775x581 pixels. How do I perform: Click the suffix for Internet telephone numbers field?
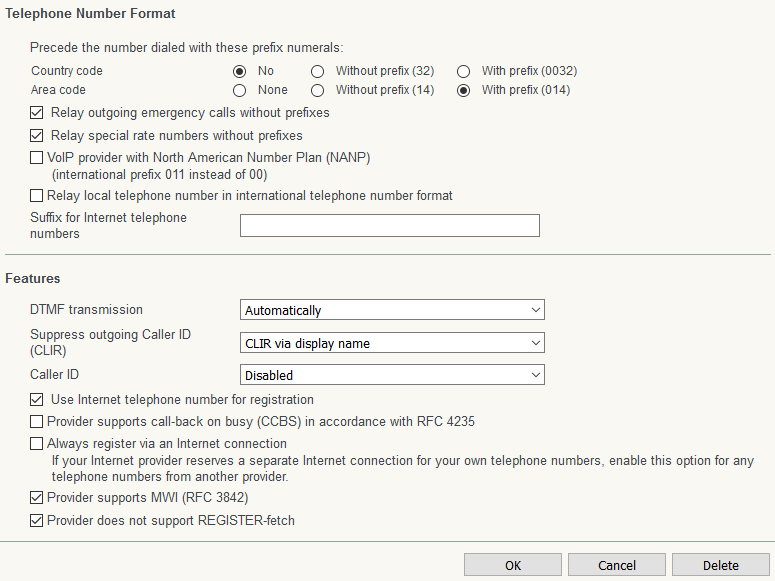[x=389, y=225]
